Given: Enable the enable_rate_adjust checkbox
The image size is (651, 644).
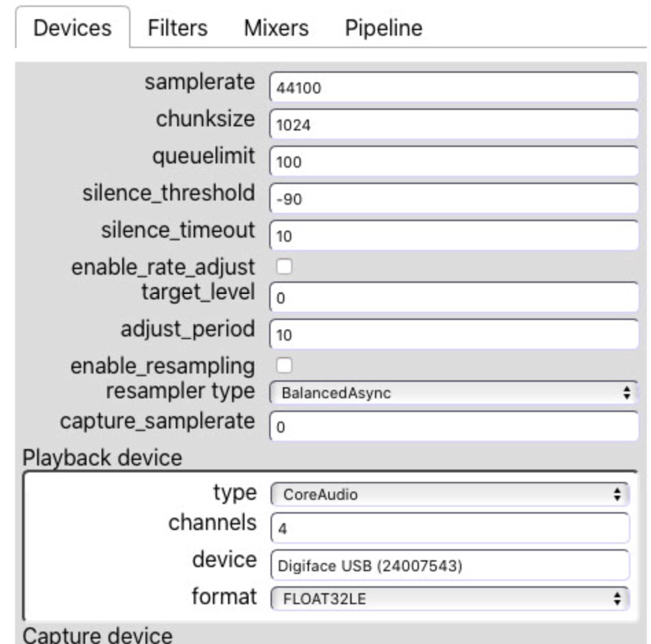Looking at the screenshot, I should [x=284, y=266].
